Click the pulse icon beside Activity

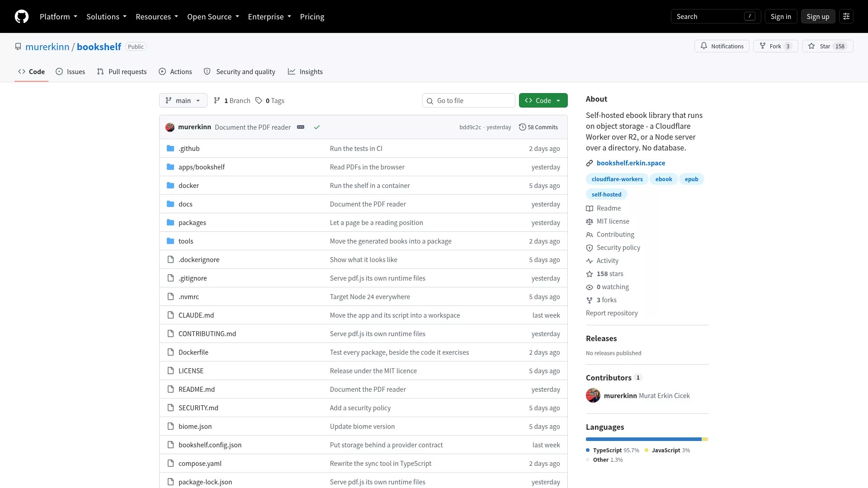590,261
